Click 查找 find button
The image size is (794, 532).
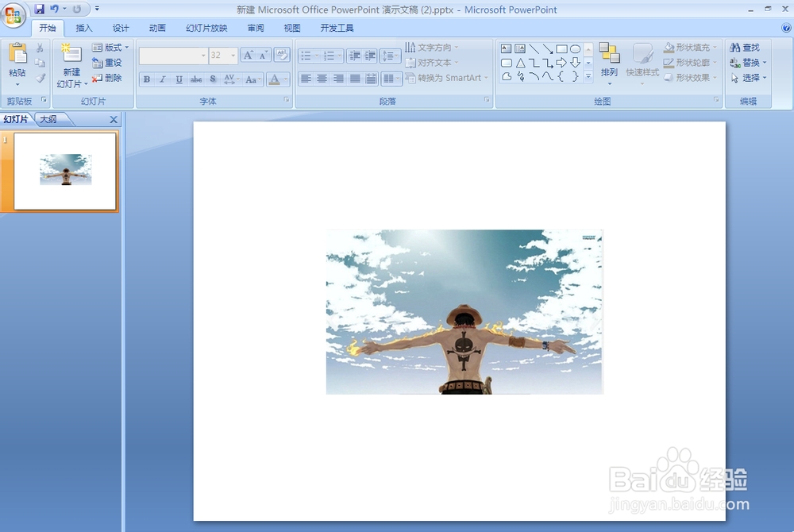(745, 48)
